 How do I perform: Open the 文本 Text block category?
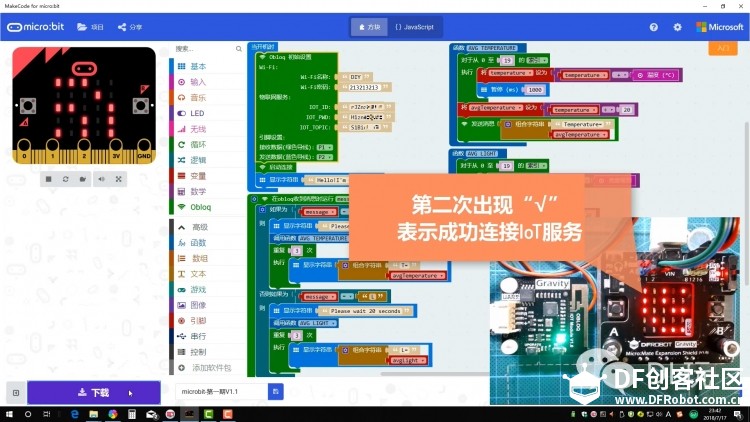(207, 274)
